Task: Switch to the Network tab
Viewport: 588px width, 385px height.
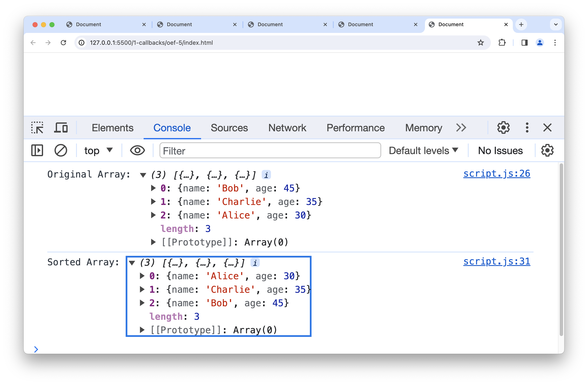Action: (287, 128)
